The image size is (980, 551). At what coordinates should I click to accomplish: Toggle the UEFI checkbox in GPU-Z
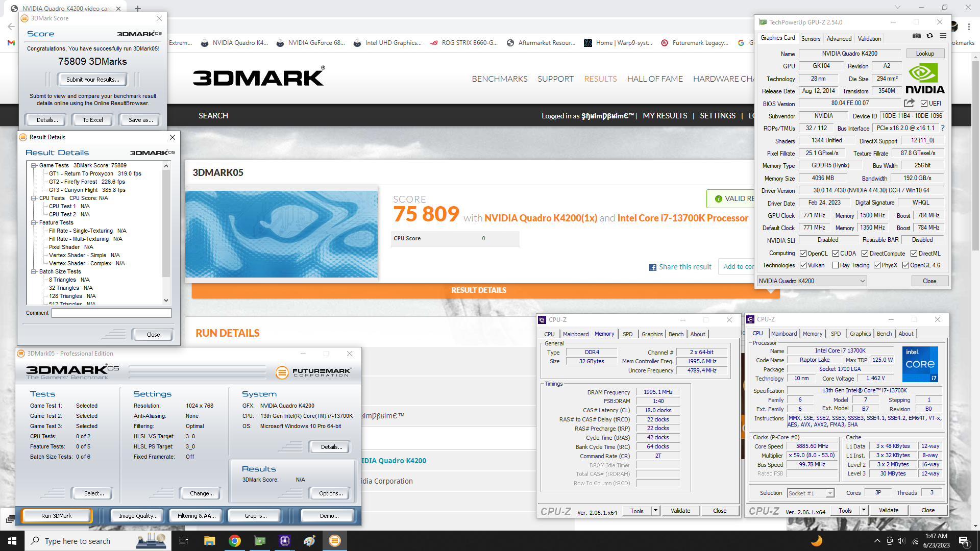924,104
